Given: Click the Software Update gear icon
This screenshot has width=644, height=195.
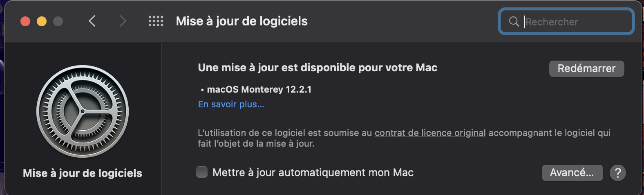Looking at the screenshot, I should (x=83, y=111).
